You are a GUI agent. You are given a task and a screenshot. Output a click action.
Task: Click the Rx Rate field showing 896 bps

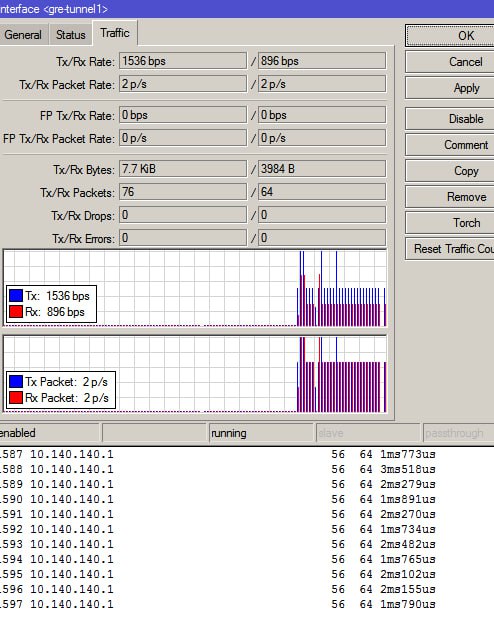[322, 61]
